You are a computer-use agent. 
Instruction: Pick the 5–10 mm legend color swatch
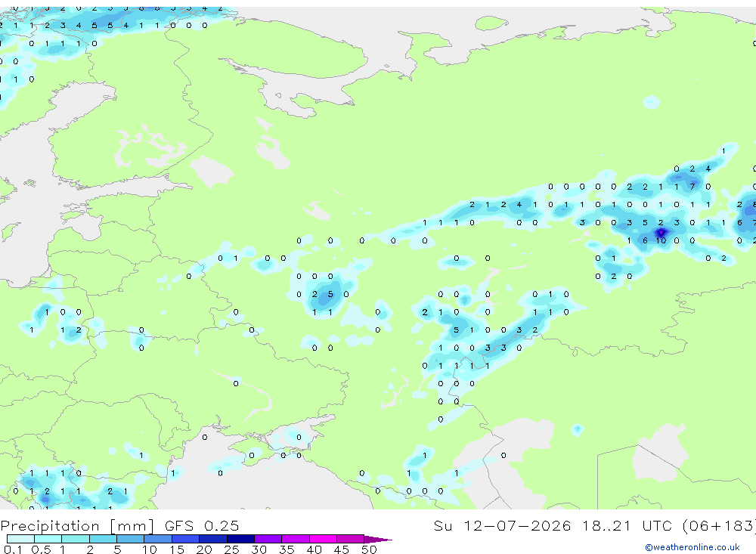tap(131, 539)
